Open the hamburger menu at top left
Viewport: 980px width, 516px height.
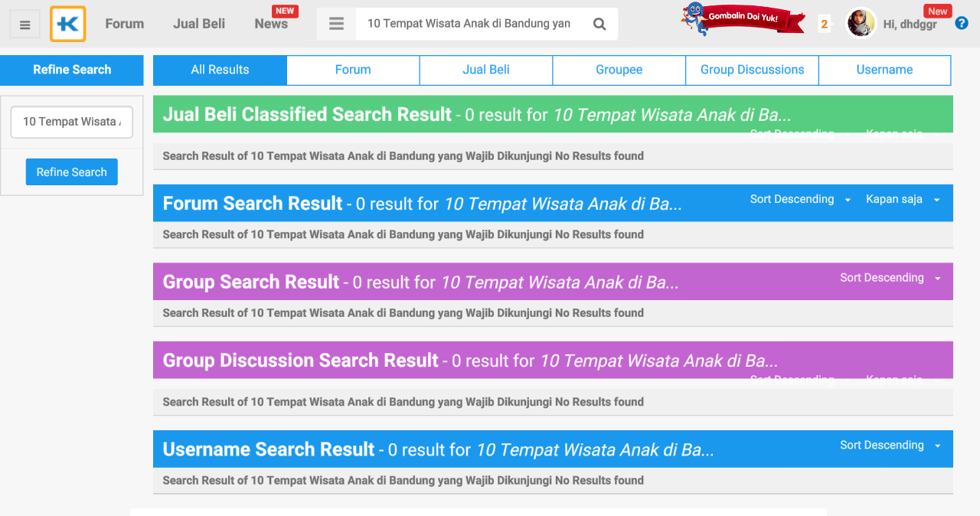25,24
